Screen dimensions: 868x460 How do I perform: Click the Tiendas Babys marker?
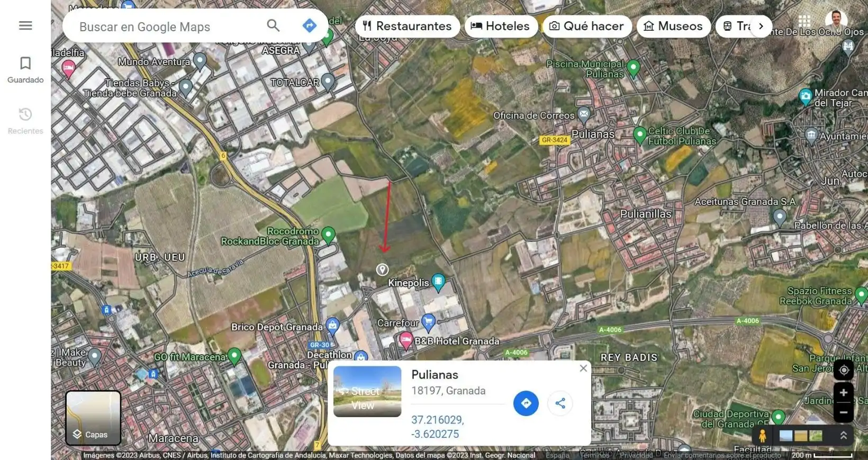(x=185, y=87)
